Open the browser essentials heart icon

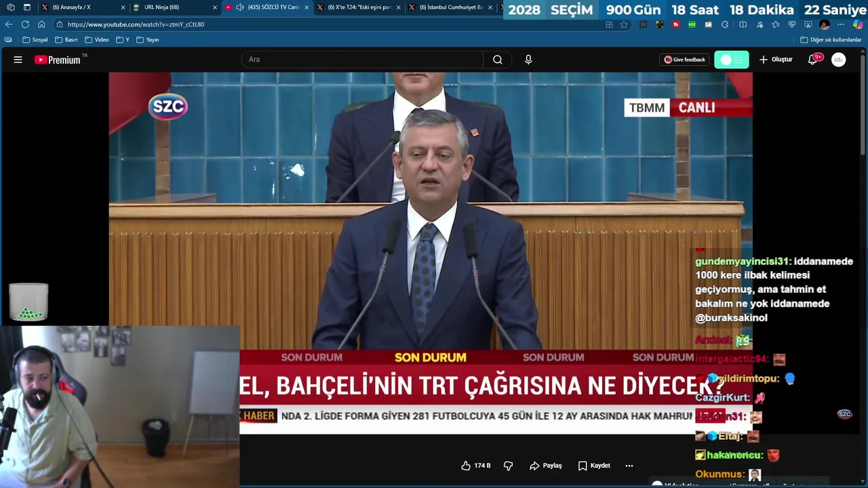791,24
